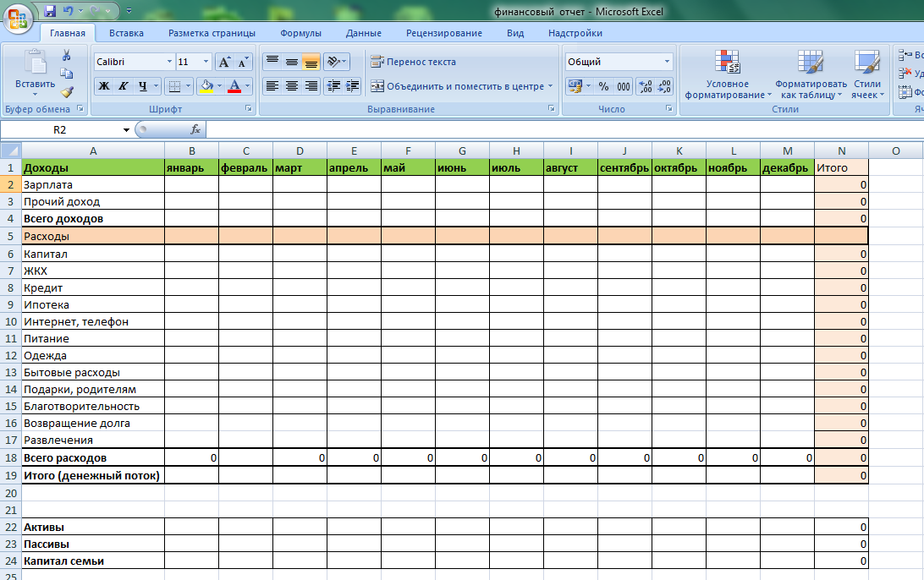924x580 pixels.
Task: Switch to the Формулы tab
Action: (x=300, y=33)
